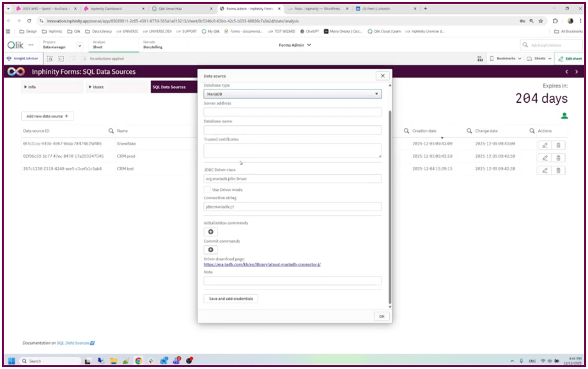Screen dimensions: 588x369
Task: Open Microsoft Teams from the taskbar
Action: 176,361
